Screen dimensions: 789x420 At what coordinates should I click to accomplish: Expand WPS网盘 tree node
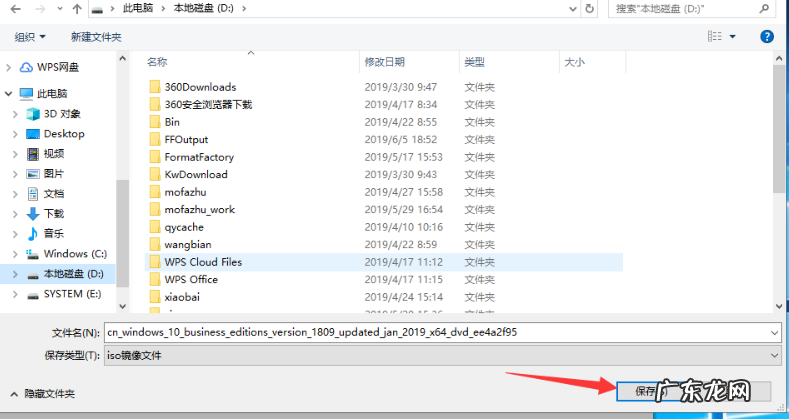click(x=9, y=67)
